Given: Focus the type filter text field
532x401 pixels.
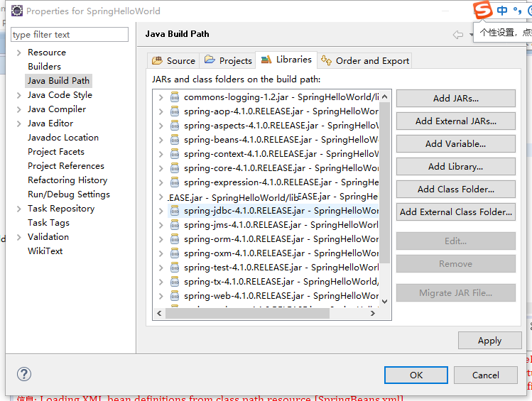Looking at the screenshot, I should pyautogui.click(x=70, y=35).
